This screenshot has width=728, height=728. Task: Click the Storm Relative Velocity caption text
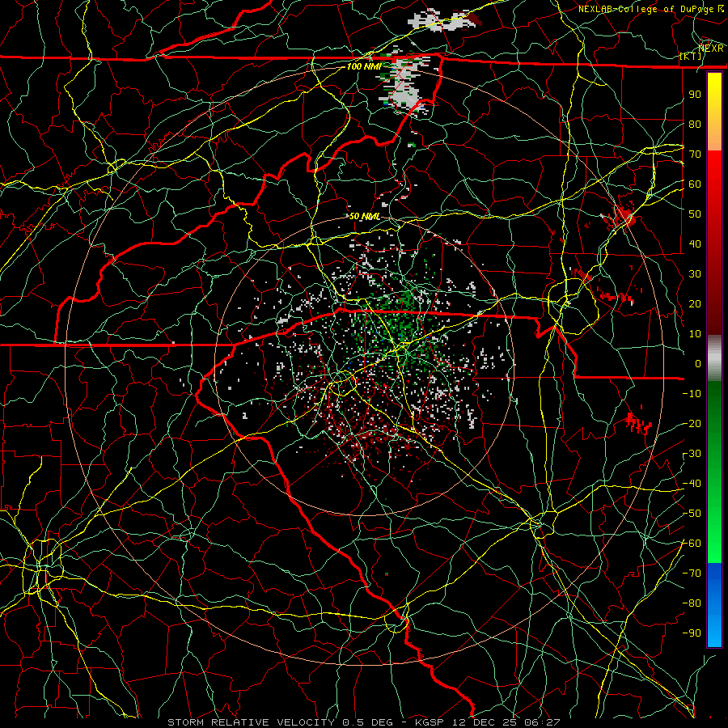coord(364,722)
